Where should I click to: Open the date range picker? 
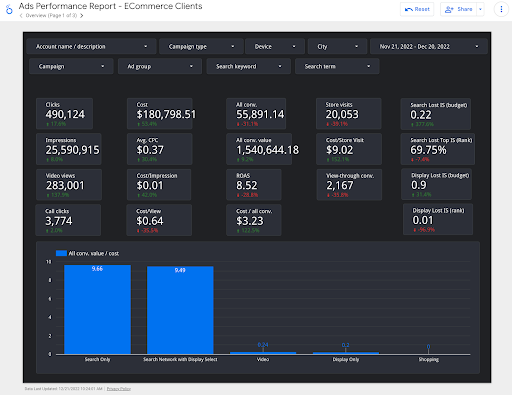click(x=429, y=46)
